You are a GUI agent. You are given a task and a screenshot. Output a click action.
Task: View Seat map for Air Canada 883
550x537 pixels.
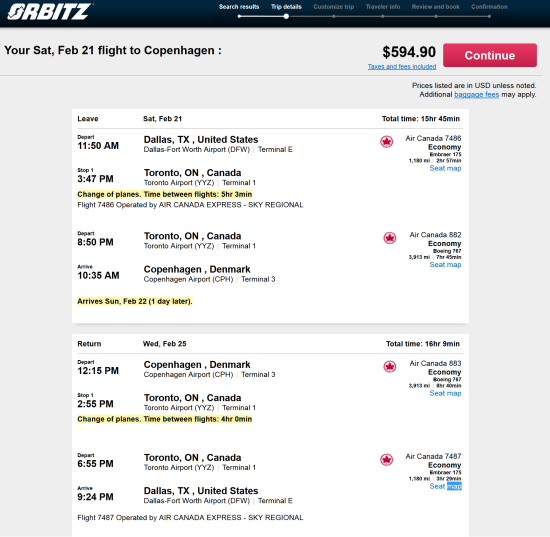pyautogui.click(x=445, y=393)
